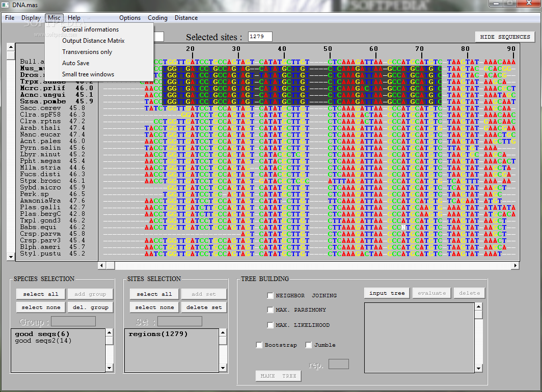The image size is (542, 392).
Task: Click down arrow of tree list scrollbar
Action: coord(478,369)
